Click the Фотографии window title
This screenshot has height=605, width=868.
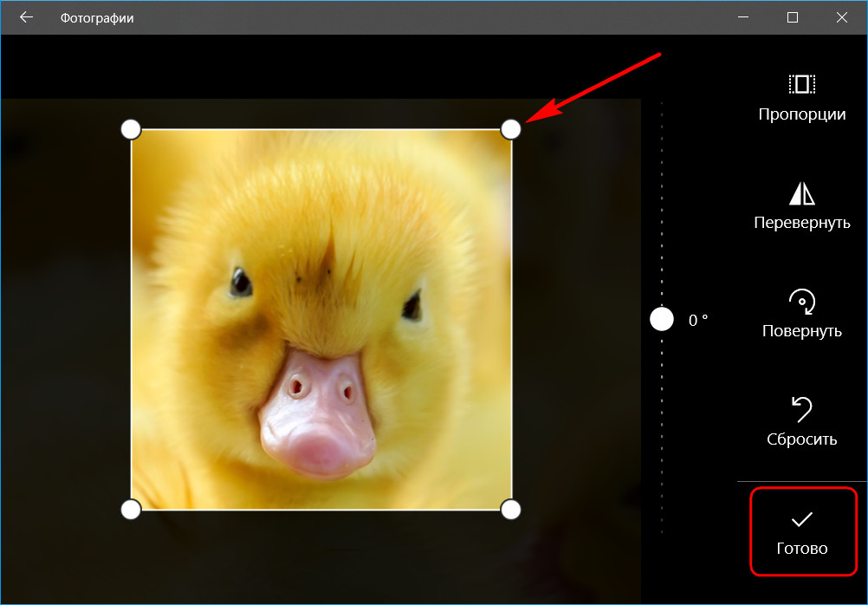(97, 18)
